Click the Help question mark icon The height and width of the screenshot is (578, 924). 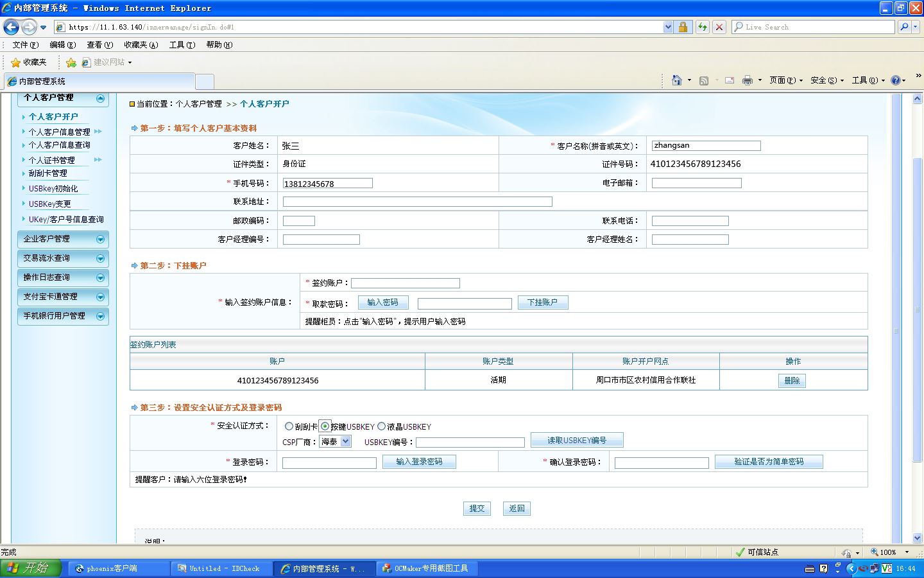(x=896, y=80)
